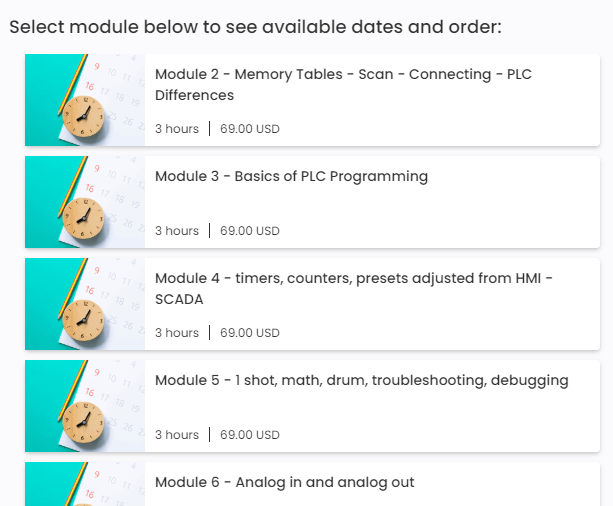This screenshot has width=613, height=506.
Task: Click the Module 5 clock thumbnail
Action: 85,406
